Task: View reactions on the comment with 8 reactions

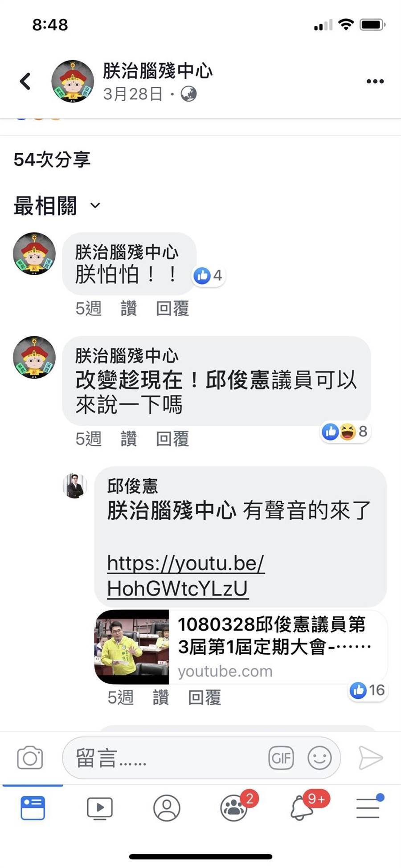Action: (x=346, y=432)
